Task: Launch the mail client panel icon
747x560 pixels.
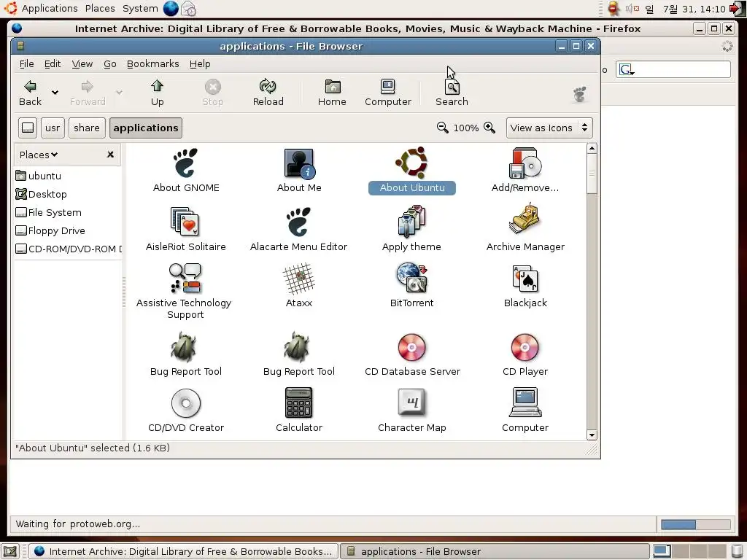Action: (x=189, y=8)
